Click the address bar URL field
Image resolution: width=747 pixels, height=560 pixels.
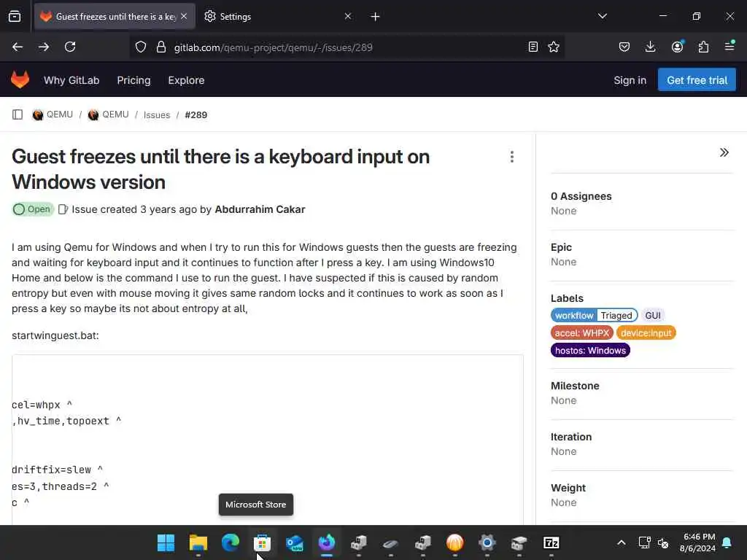click(347, 47)
